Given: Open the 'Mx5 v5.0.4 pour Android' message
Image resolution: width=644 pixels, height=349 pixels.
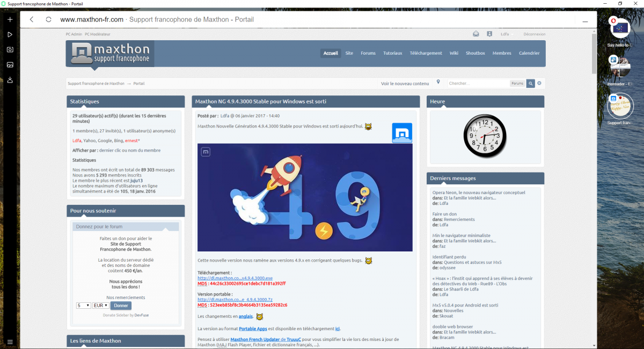Looking at the screenshot, I should pyautogui.click(x=465, y=305).
